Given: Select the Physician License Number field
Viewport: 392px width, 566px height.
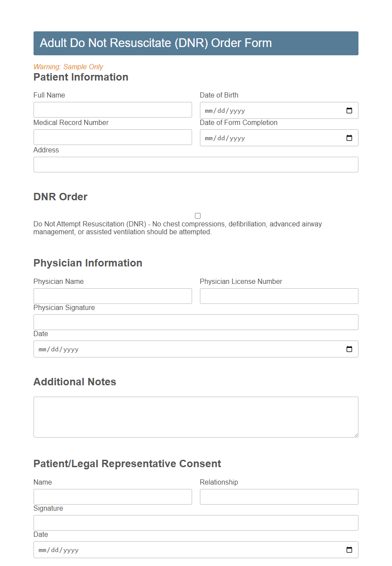Looking at the screenshot, I should 279,296.
